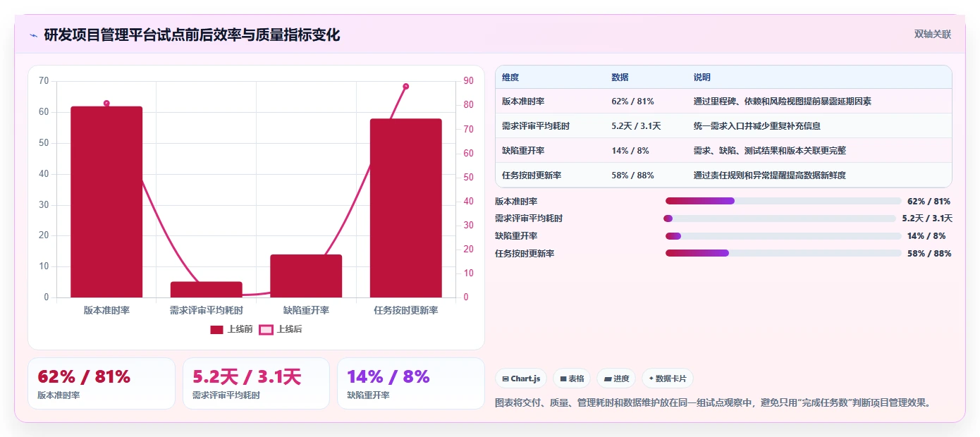Click the 说明 column header
Screen dimensions: 980x437
(702, 78)
